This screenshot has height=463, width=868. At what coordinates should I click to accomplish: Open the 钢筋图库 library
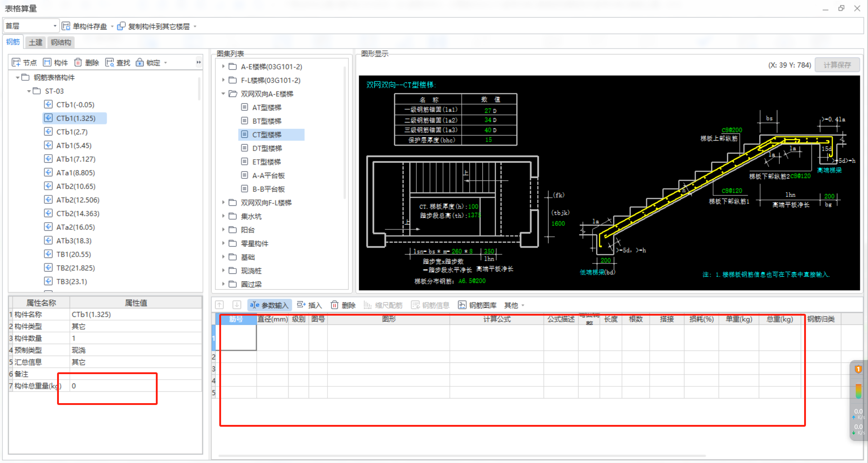click(x=477, y=305)
